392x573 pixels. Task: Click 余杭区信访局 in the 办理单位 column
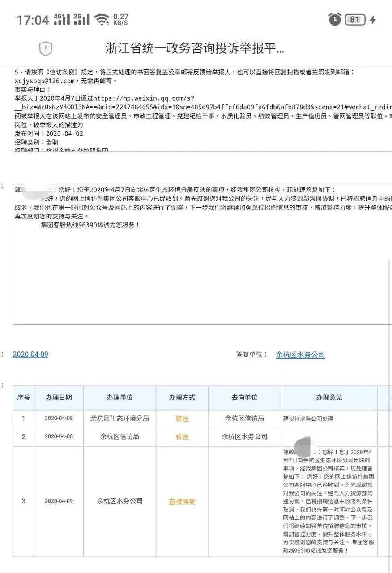(119, 437)
